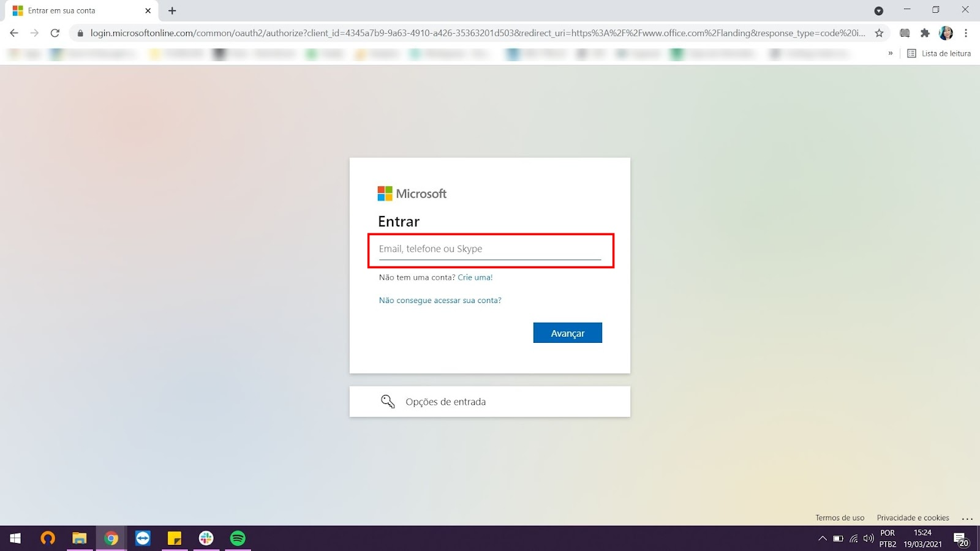Reload the sign-in page

tap(55, 33)
